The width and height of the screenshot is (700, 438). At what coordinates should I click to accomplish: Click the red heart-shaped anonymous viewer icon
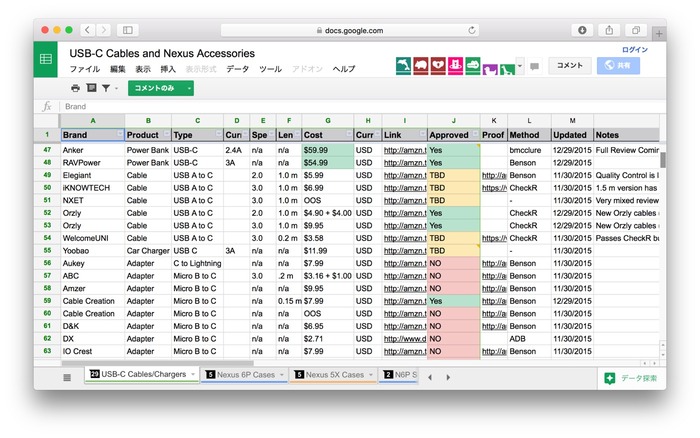(438, 66)
